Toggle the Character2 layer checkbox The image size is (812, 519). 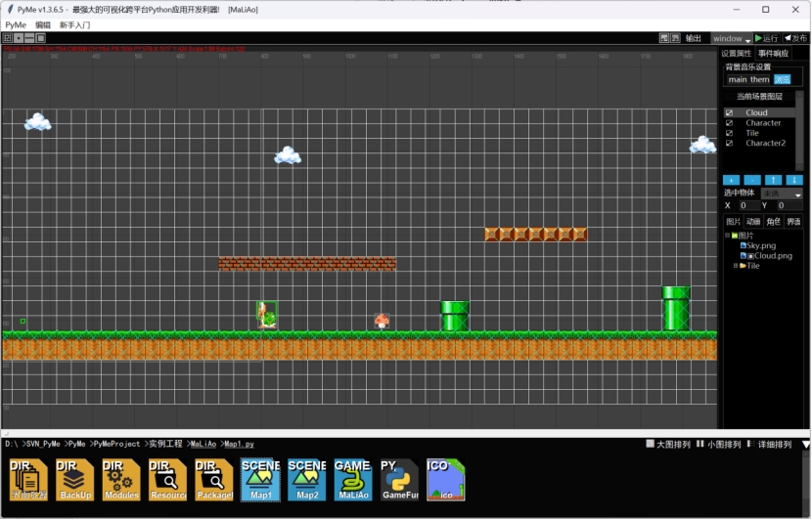coord(729,144)
